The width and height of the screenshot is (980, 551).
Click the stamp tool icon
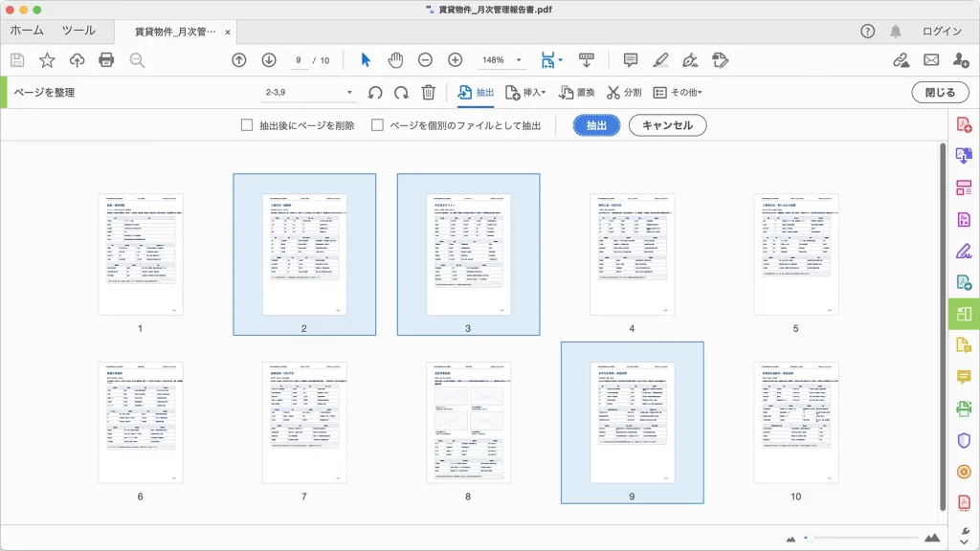click(720, 60)
